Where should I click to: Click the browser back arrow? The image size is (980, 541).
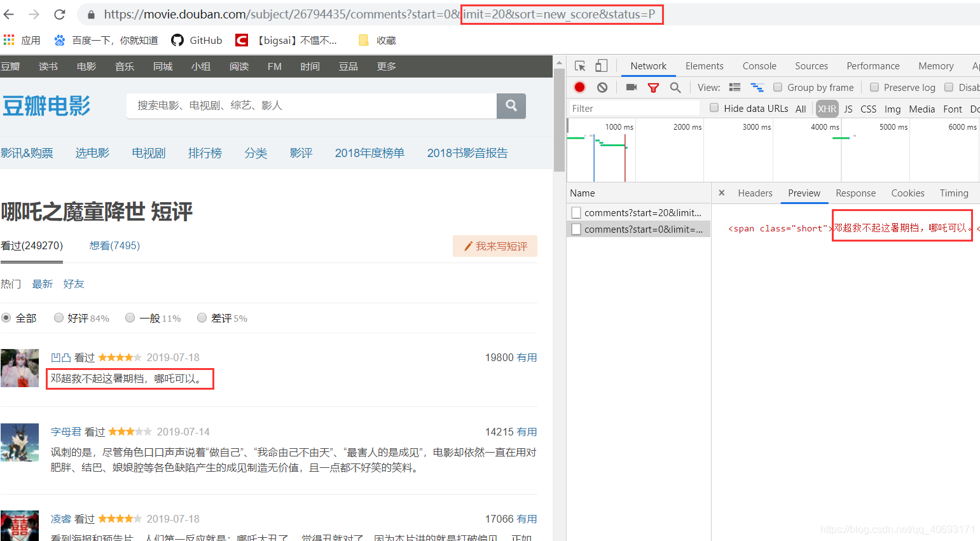9,14
